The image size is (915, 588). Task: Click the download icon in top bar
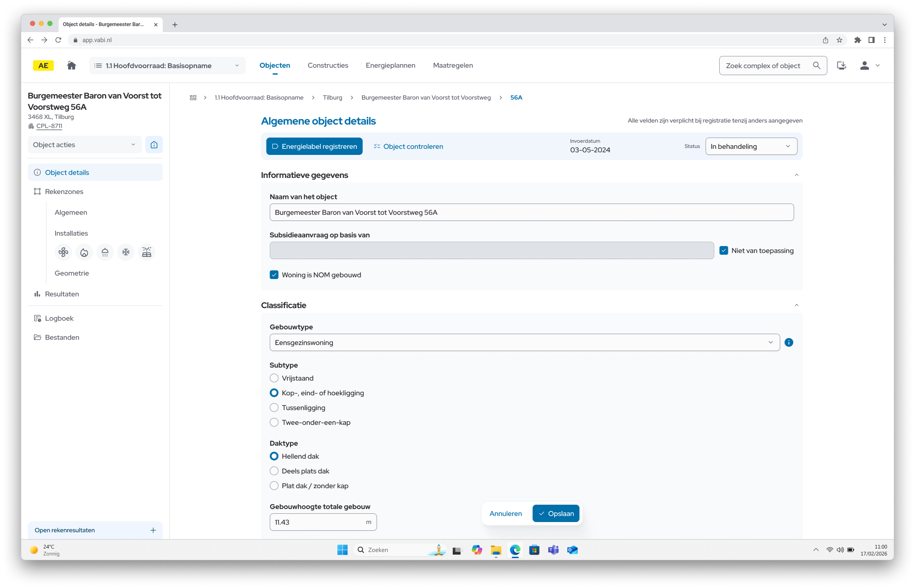click(841, 66)
